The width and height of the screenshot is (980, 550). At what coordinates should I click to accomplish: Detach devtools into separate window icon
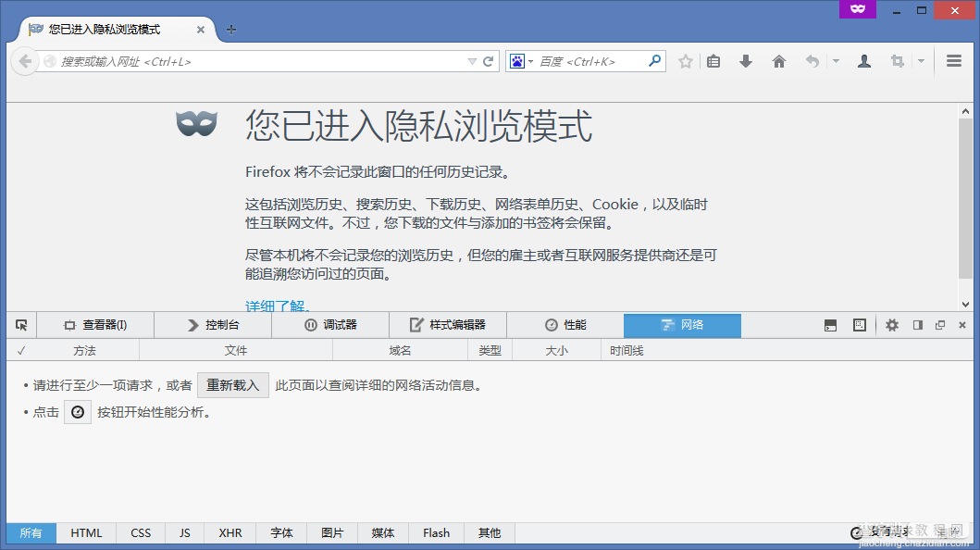coord(940,325)
